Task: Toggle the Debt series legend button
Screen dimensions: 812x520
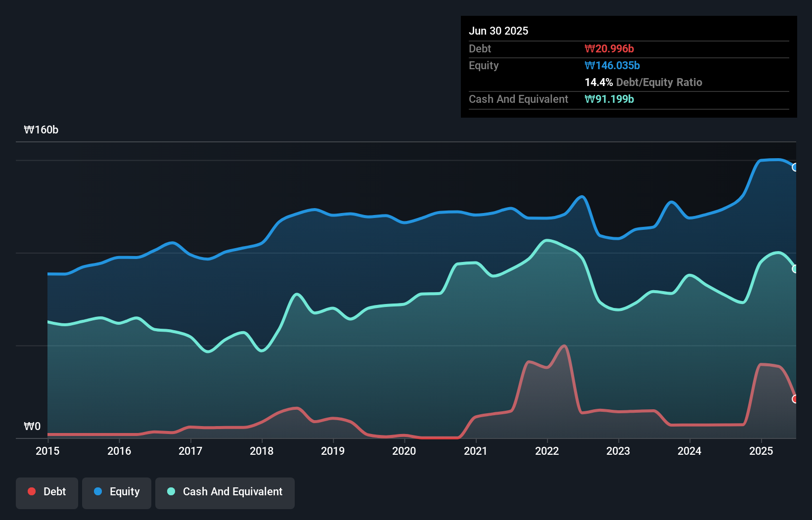Action: tap(47, 493)
